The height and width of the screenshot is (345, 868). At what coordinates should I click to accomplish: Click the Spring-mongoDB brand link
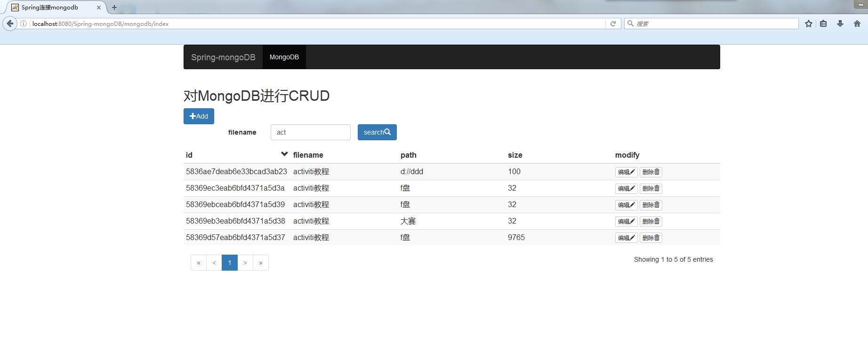pos(223,57)
